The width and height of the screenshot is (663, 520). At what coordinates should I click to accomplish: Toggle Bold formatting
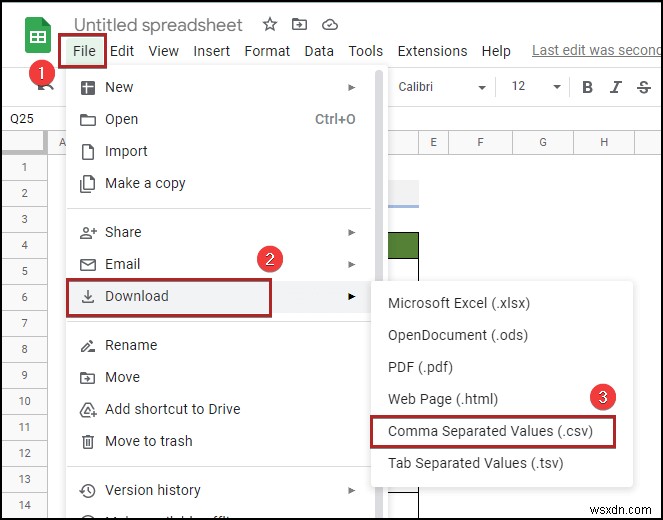[x=587, y=87]
